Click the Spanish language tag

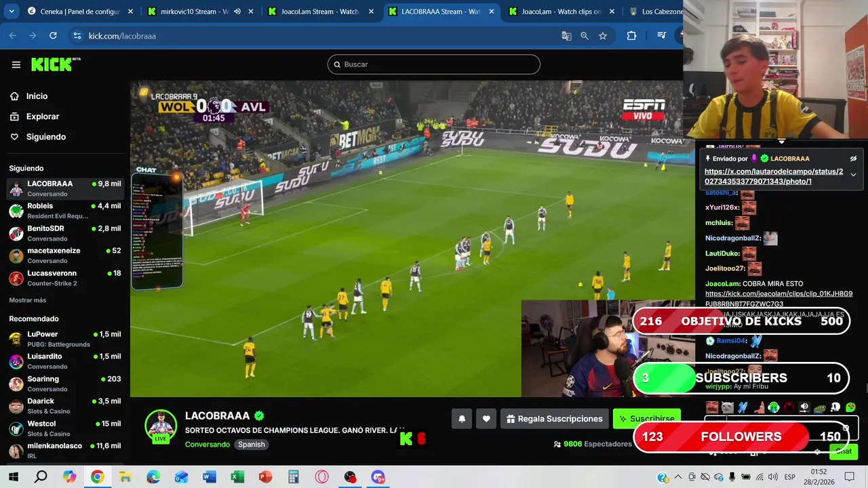(252, 445)
